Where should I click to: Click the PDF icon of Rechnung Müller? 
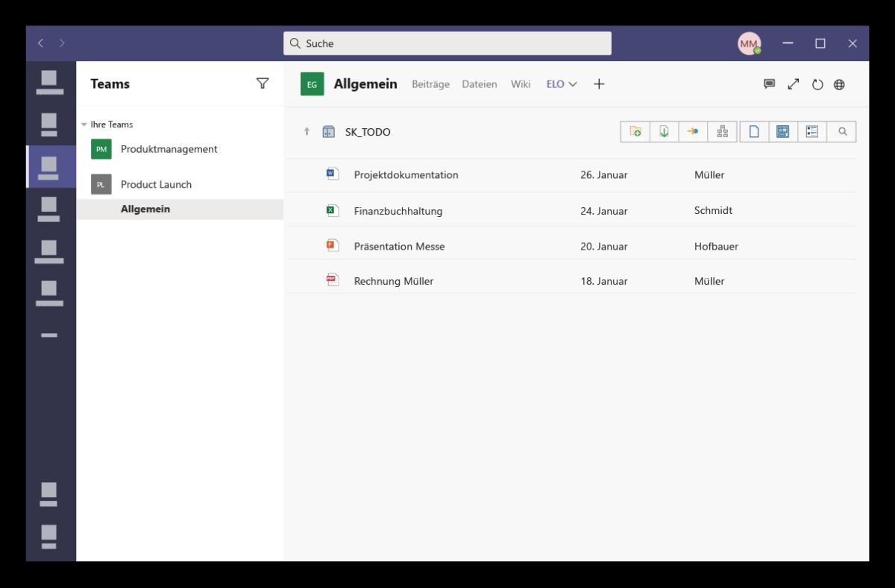pyautogui.click(x=333, y=280)
